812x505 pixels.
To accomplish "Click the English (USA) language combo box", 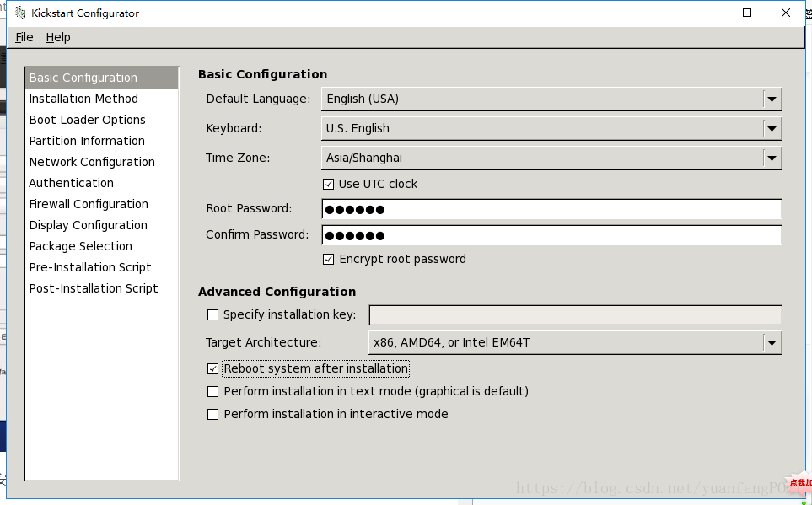I will coord(551,99).
